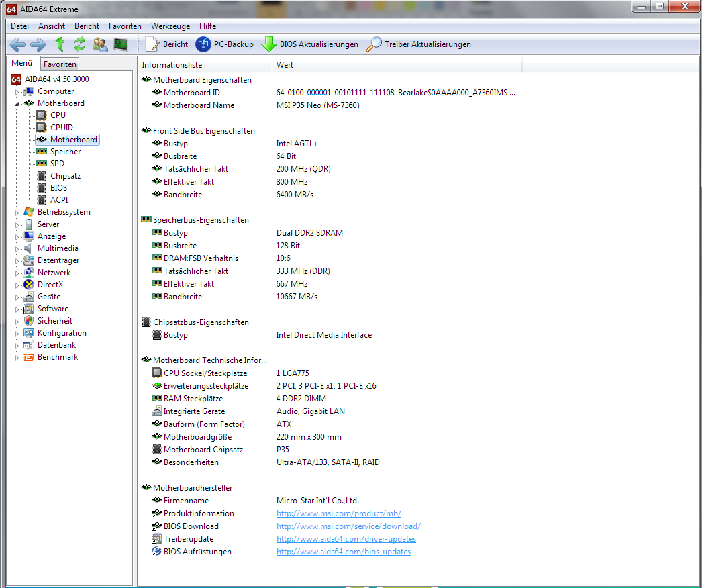The image size is (702, 588).
Task: Open PC-Backup from toolbar
Action: pos(224,44)
